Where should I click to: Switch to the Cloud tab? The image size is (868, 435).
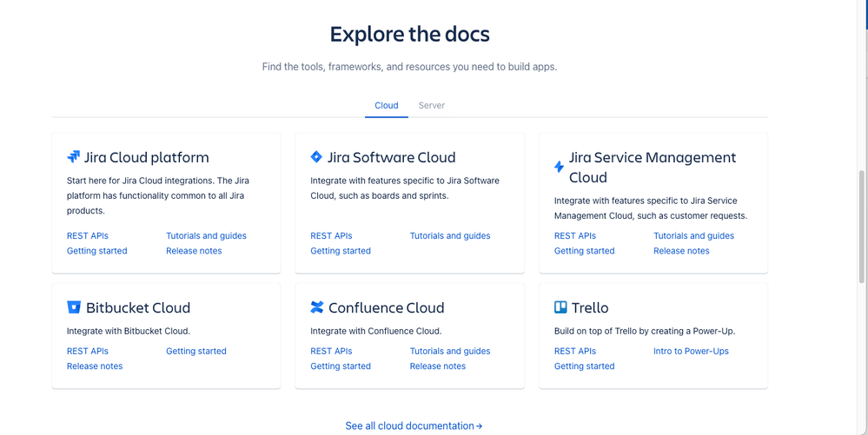pyautogui.click(x=387, y=105)
